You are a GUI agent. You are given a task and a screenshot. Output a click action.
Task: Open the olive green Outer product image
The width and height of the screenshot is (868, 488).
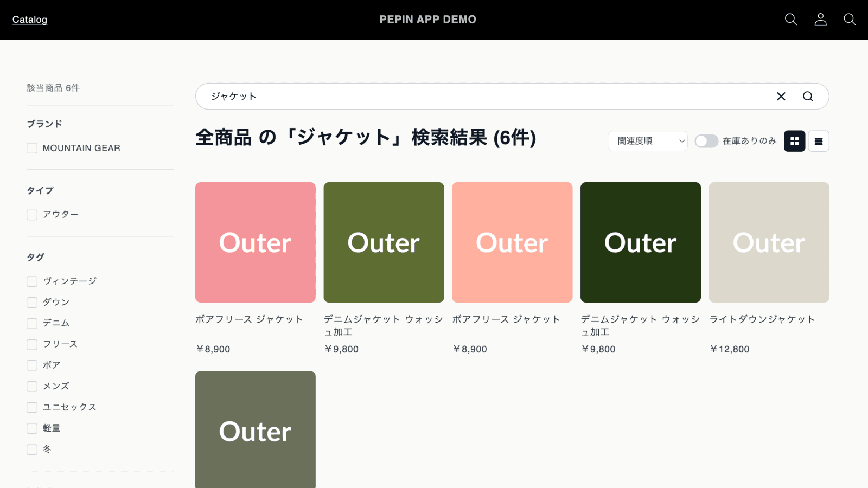pos(384,242)
